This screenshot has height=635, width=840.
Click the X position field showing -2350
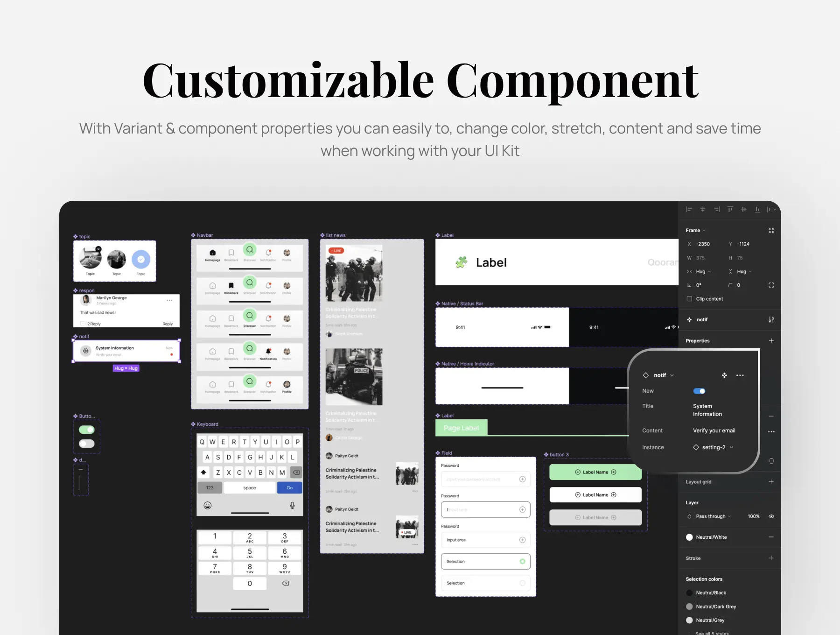click(703, 244)
